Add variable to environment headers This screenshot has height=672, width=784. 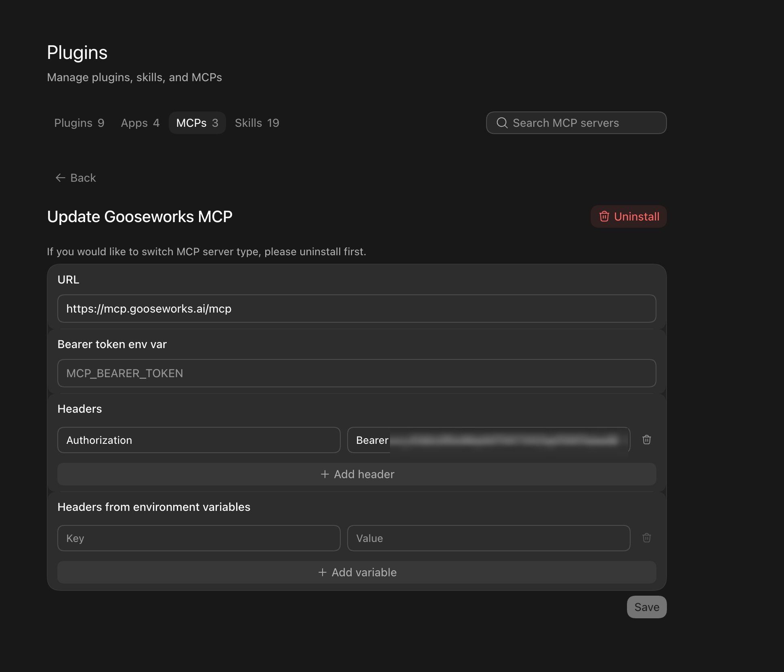coord(357,572)
